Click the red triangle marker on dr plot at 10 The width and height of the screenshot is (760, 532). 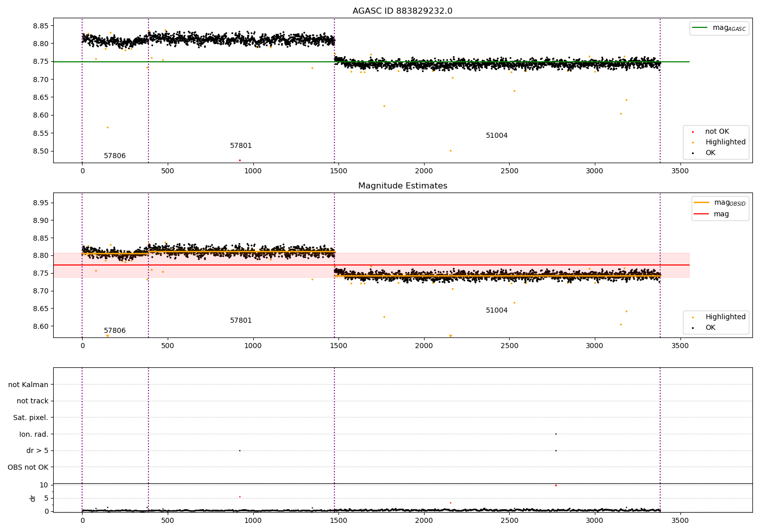click(556, 485)
